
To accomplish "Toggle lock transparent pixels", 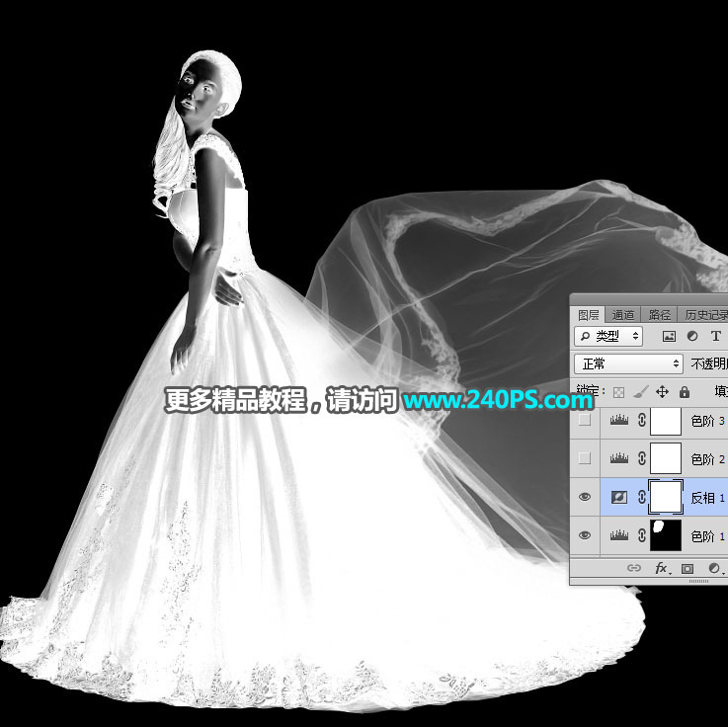I will 618,393.
